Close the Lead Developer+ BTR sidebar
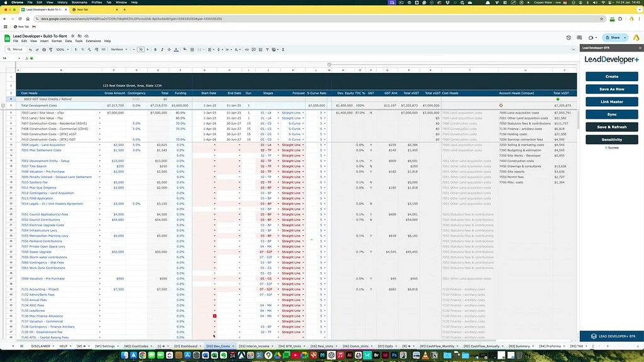 pos(640,48)
